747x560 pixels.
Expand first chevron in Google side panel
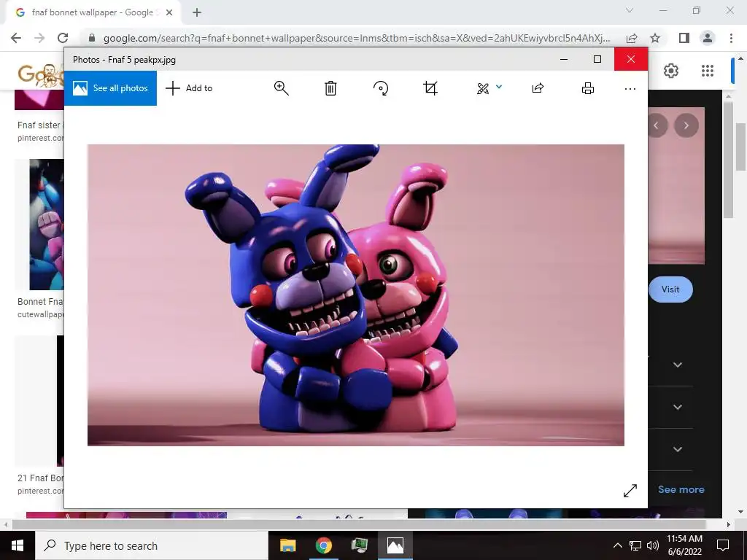(x=678, y=365)
